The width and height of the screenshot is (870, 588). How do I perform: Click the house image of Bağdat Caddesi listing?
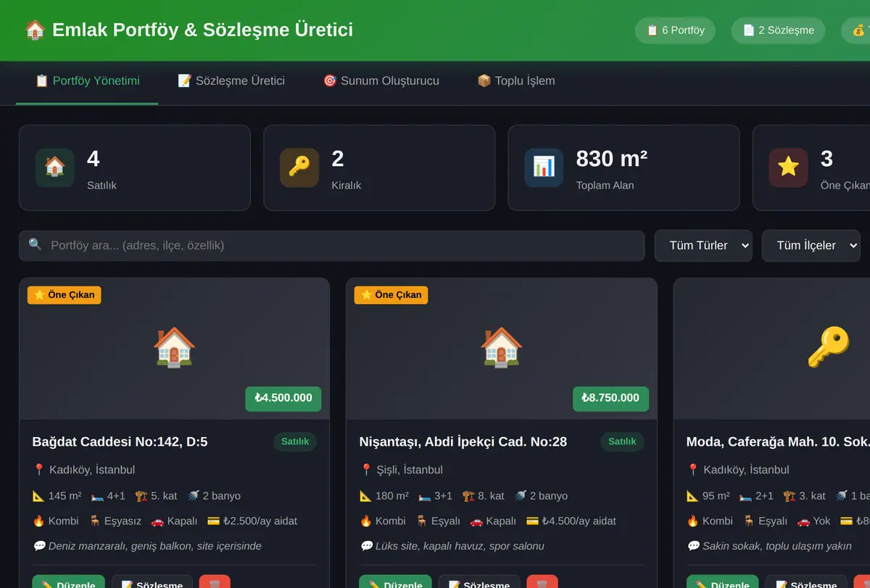click(174, 347)
